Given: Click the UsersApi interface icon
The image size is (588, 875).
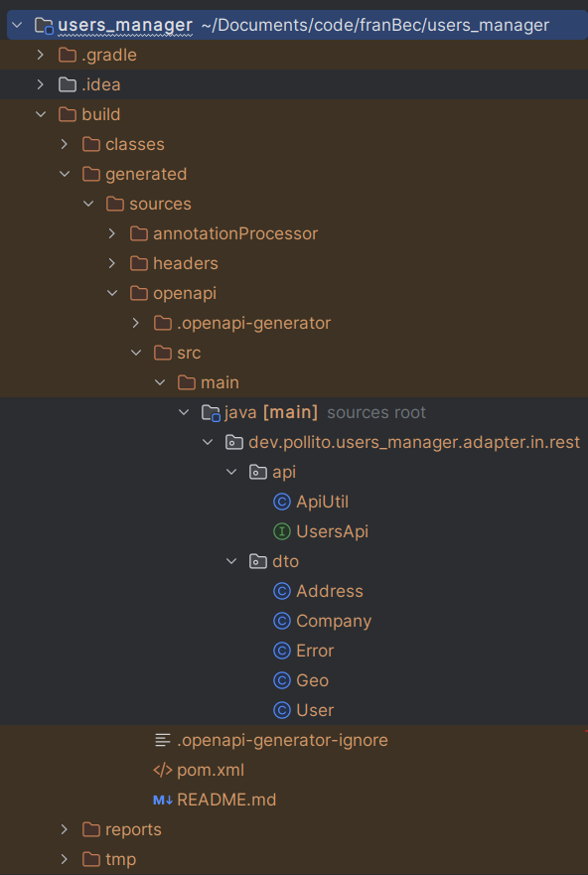Looking at the screenshot, I should (x=282, y=531).
